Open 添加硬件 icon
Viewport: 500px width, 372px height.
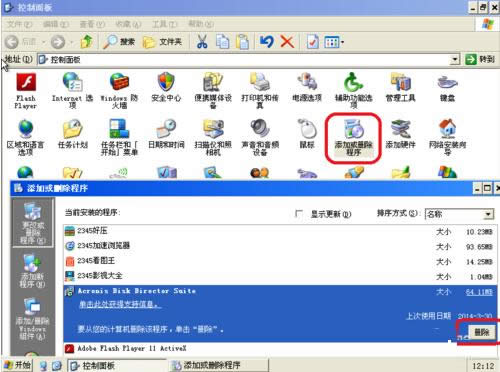(400, 134)
